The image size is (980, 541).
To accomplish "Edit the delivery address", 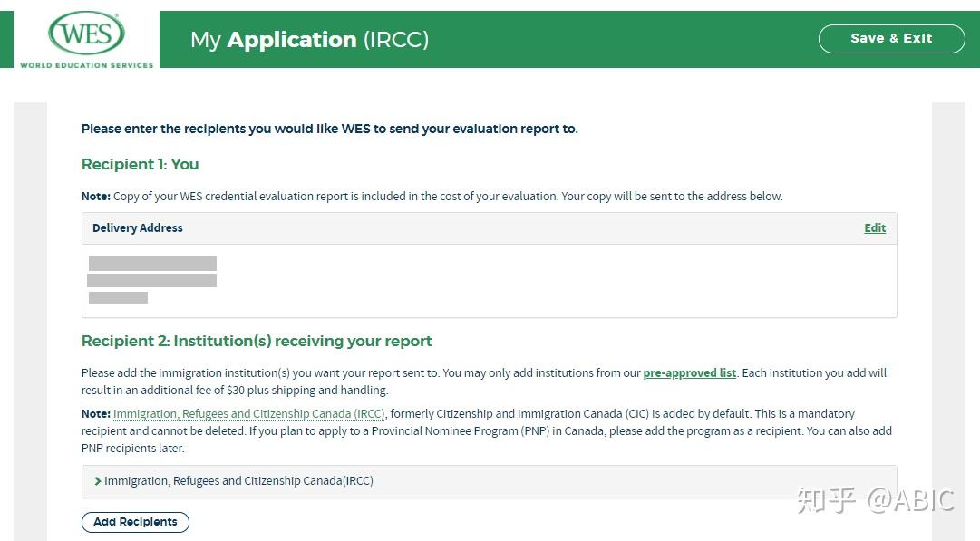I will tap(875, 228).
